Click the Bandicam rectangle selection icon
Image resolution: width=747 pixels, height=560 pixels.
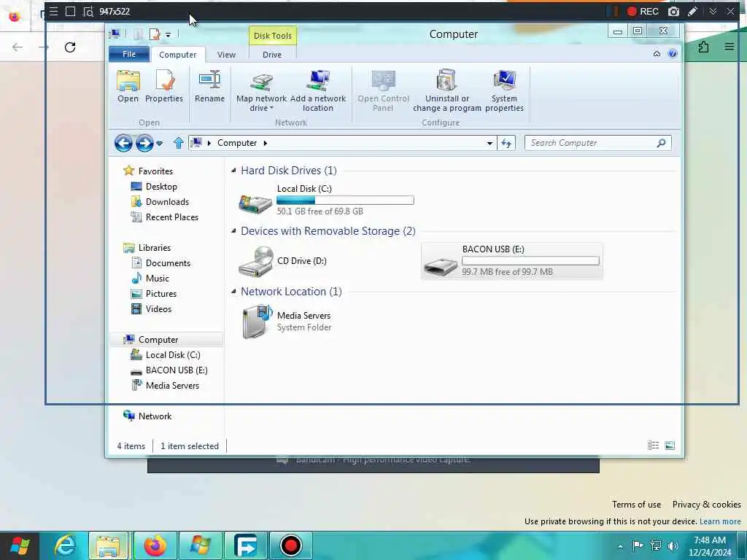[70, 12]
